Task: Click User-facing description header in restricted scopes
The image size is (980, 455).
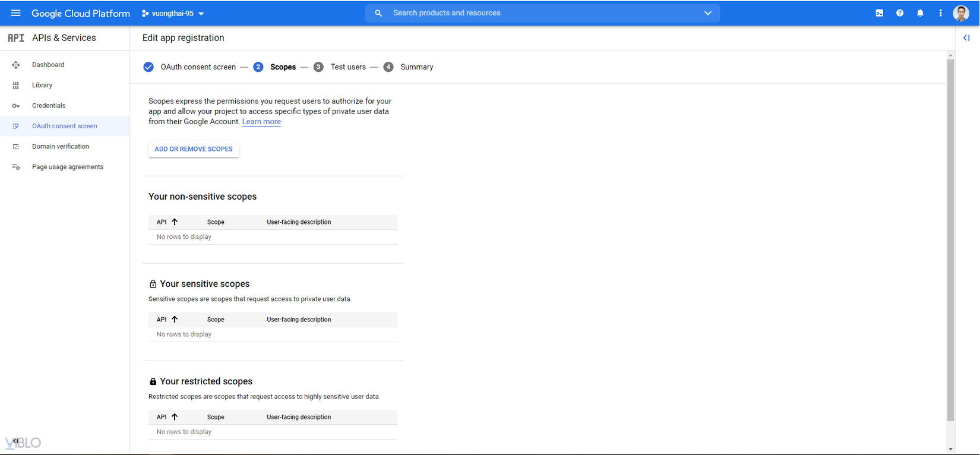Action: [299, 417]
